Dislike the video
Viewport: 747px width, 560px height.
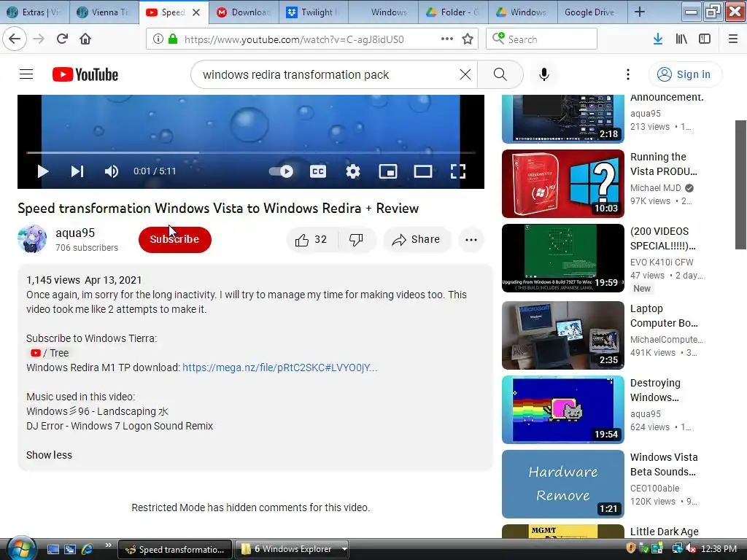tap(356, 239)
